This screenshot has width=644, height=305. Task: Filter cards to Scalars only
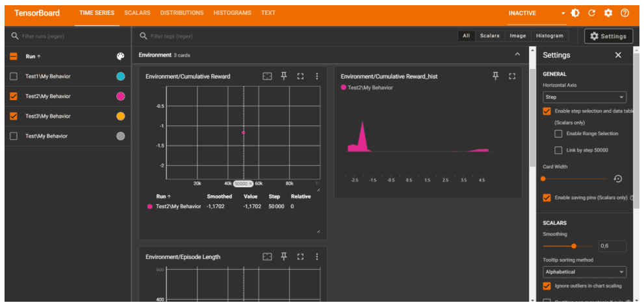coord(489,36)
